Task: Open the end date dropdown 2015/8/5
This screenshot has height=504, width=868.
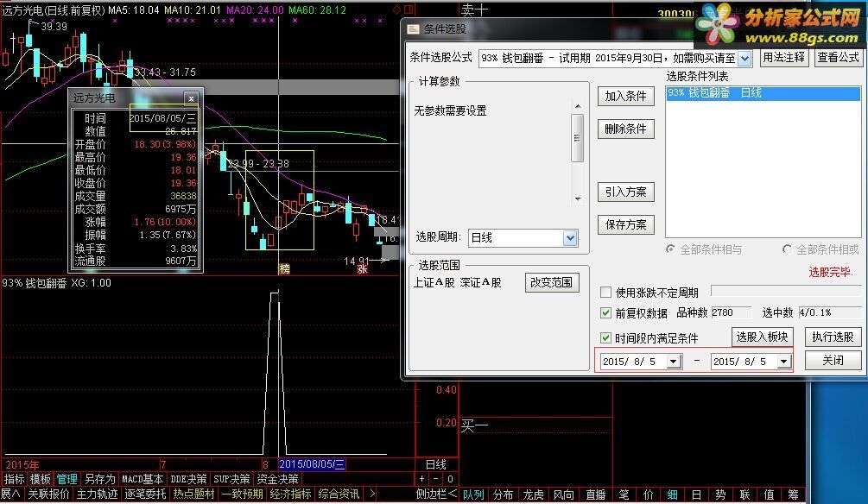Action: click(x=784, y=362)
